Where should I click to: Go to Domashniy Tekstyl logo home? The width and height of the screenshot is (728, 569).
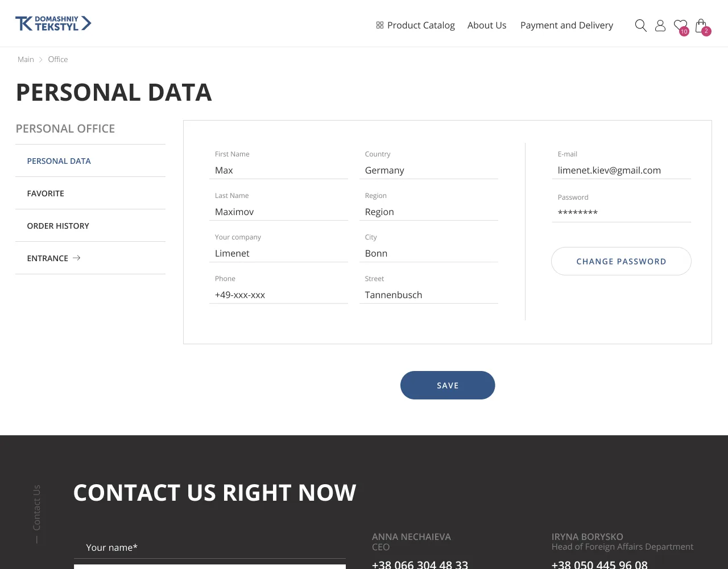click(x=53, y=23)
